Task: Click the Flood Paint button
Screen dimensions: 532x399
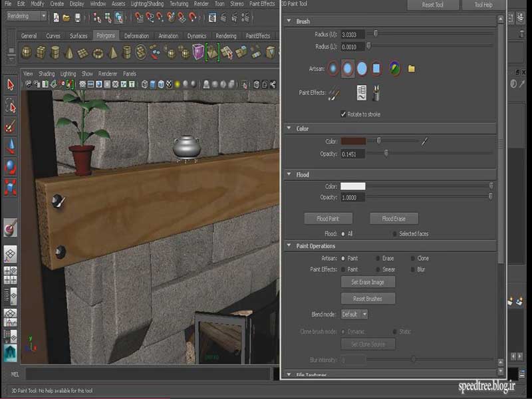Action: tap(327, 218)
